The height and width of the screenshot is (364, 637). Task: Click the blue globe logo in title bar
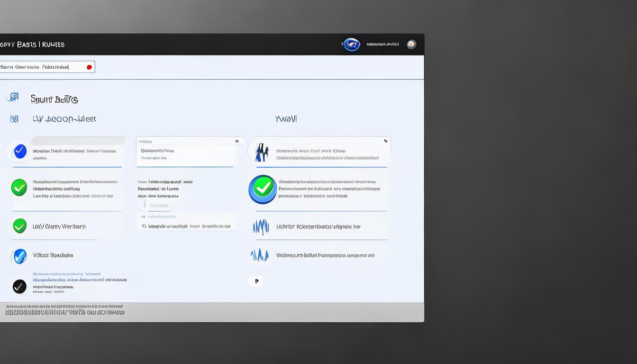point(351,45)
